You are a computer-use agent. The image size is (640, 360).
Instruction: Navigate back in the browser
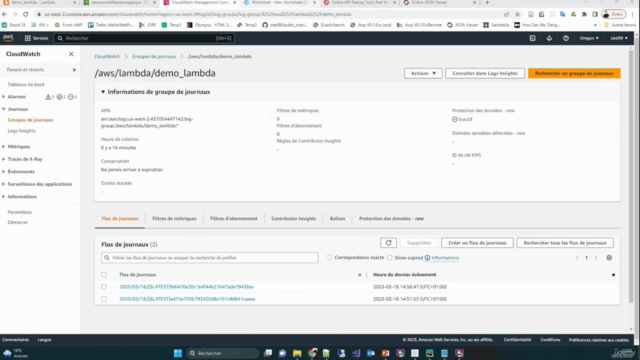click(4, 14)
